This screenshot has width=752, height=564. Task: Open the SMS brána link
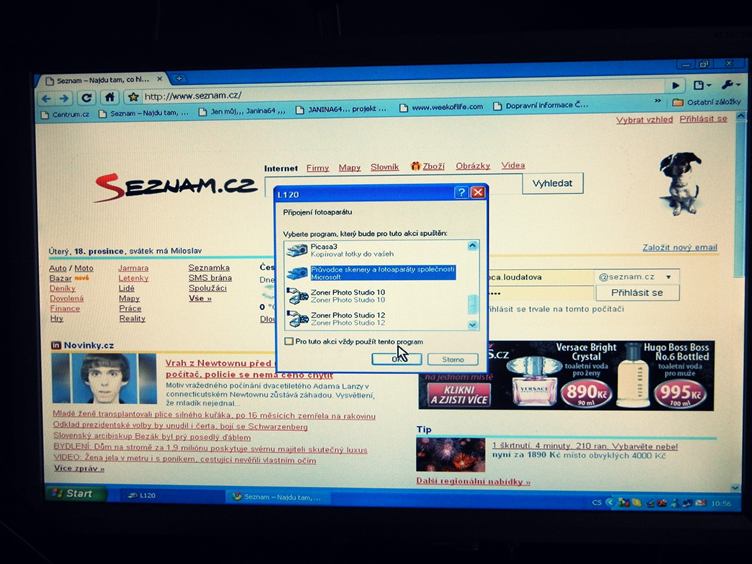tap(210, 278)
